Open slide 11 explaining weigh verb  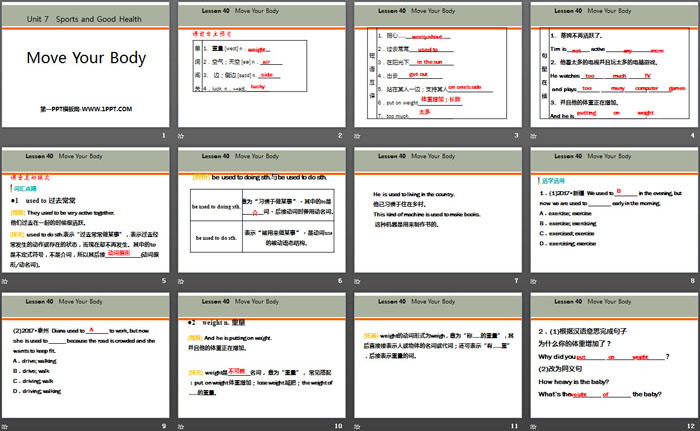coord(437,355)
